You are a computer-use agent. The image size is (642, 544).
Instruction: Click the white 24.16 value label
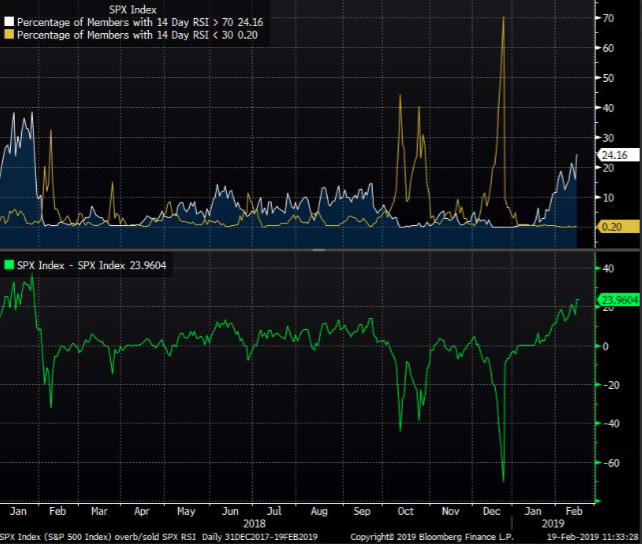[x=611, y=156]
